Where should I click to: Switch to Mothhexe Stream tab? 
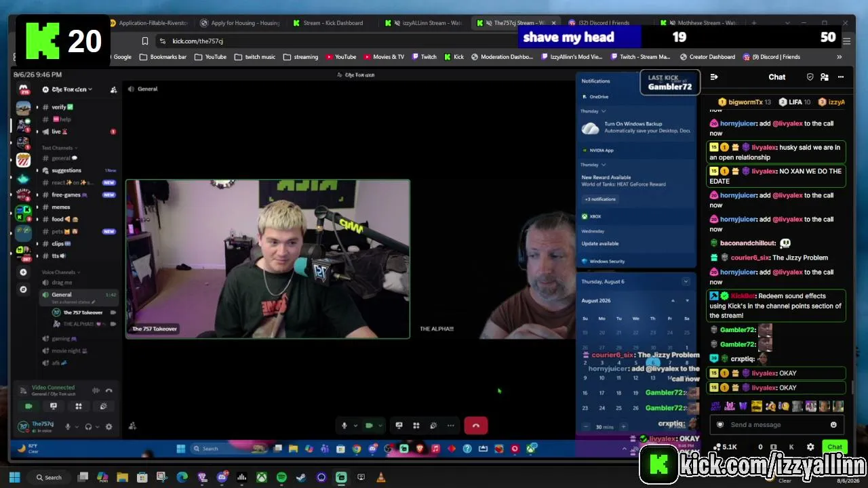coord(701,23)
